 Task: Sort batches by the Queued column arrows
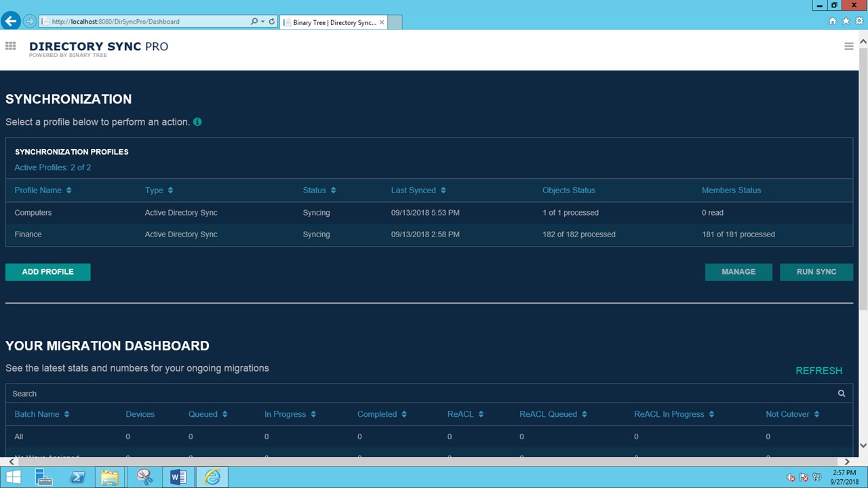(x=224, y=414)
